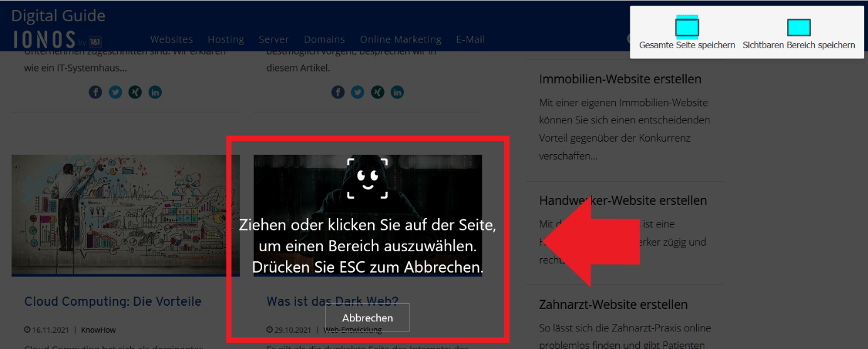Viewport: 868px width, 349px height.
Task: Facebook icon below 'diesem Artikel' teaser
Action: point(338,92)
